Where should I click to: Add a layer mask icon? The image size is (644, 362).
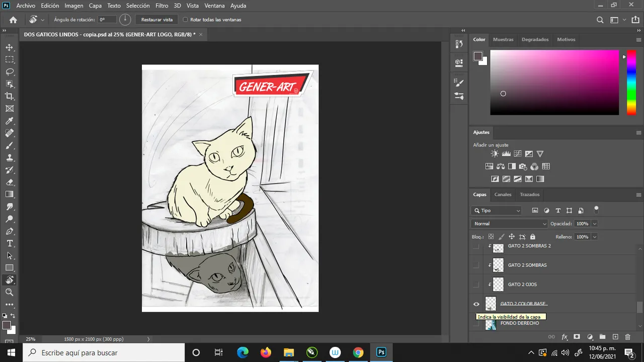pos(577,337)
